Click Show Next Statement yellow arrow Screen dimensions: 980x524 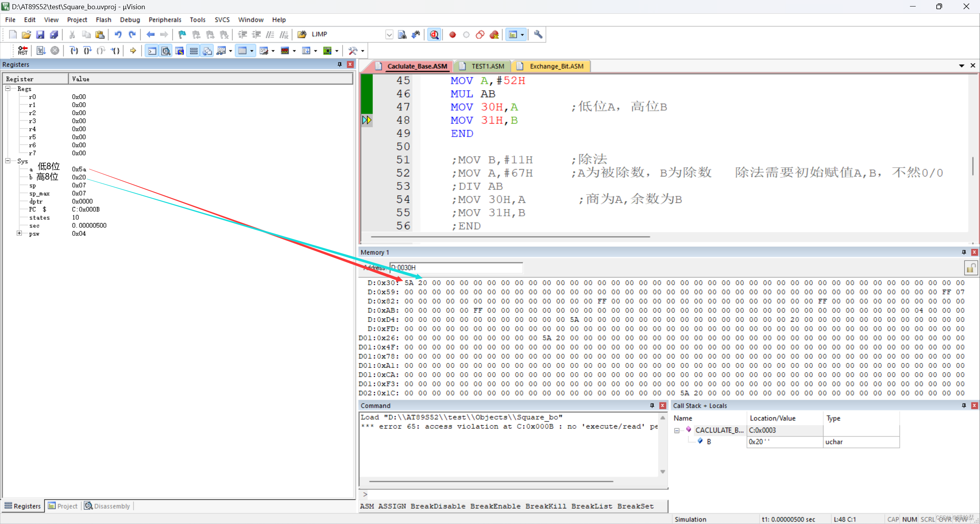pos(133,51)
